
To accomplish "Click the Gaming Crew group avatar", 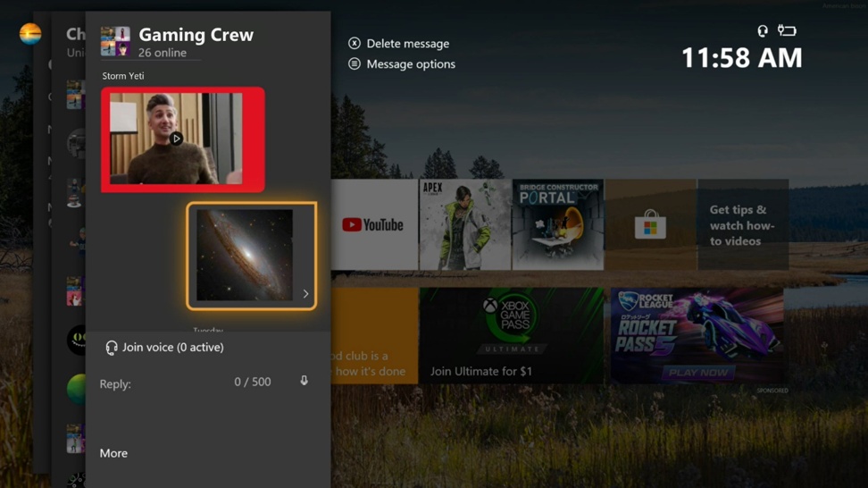I will (x=115, y=42).
